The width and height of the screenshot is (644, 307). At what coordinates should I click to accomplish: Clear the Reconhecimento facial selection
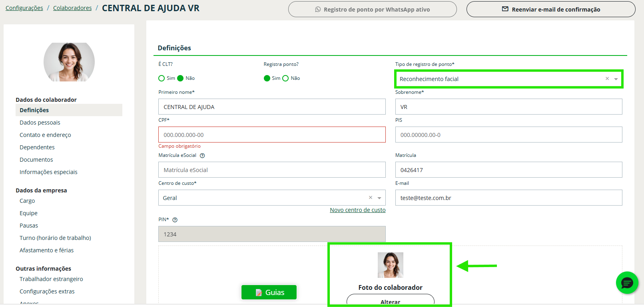(607, 79)
